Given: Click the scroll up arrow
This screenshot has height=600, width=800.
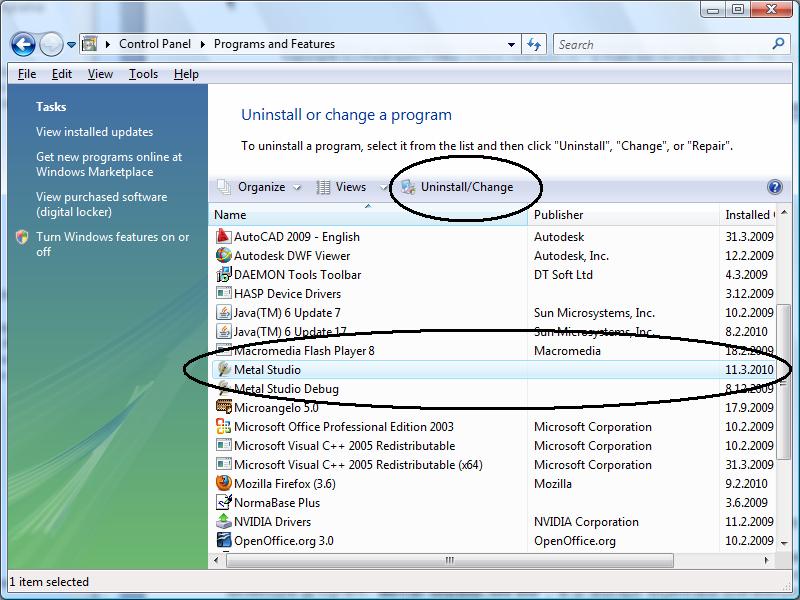Looking at the screenshot, I should click(784, 212).
